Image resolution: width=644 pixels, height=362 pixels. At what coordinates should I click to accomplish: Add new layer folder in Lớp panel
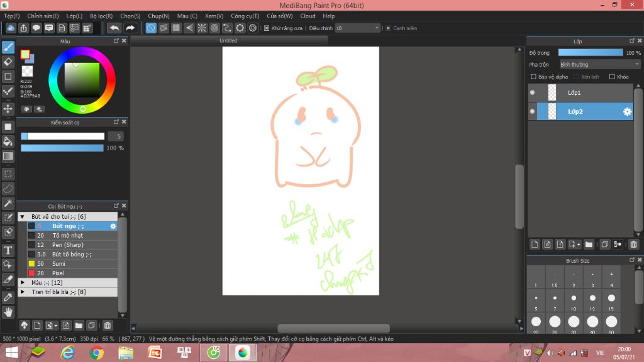[589, 244]
